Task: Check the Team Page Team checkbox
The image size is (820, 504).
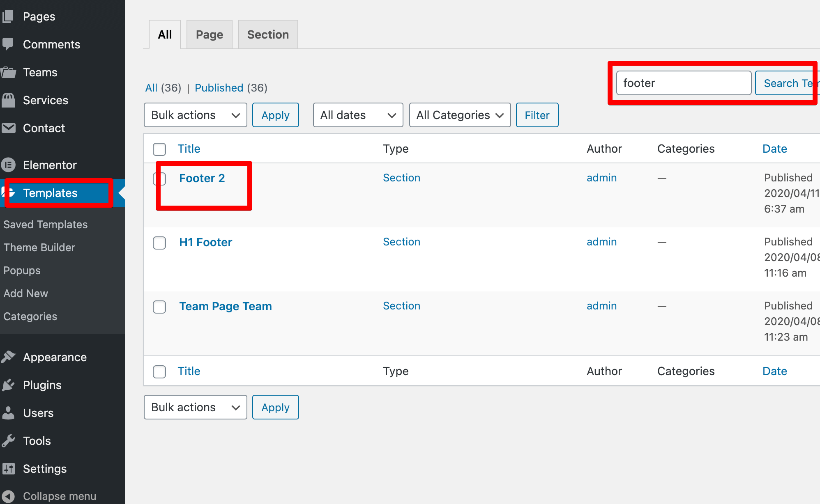Action: pyautogui.click(x=159, y=307)
